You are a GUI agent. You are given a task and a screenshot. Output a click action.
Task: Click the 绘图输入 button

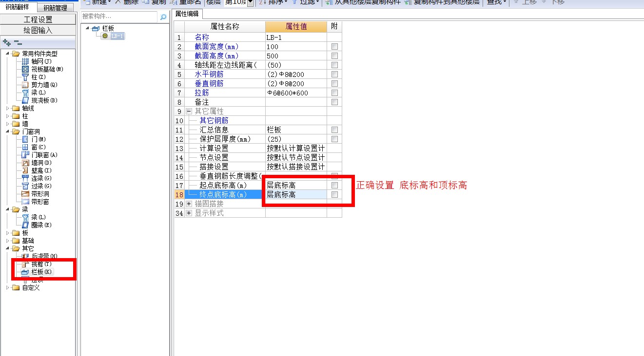38,30
